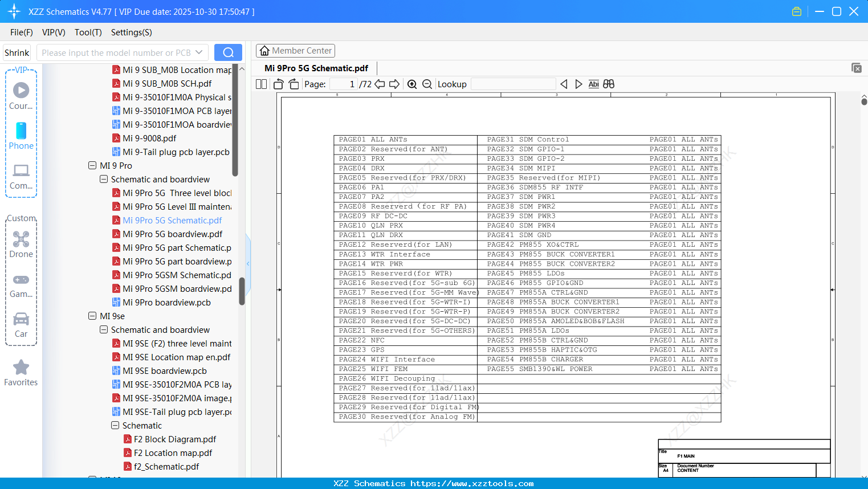868x489 pixels.
Task: Collapse the MI 9 Pro tree node
Action: pyautogui.click(x=92, y=166)
